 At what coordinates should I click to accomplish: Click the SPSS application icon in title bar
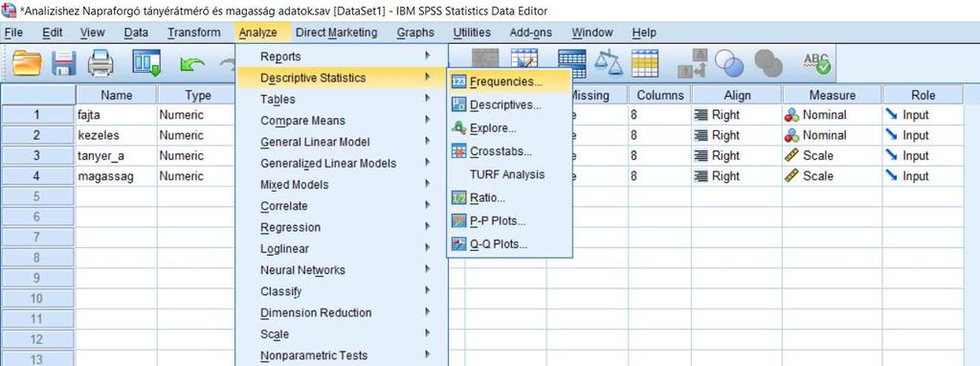click(9, 10)
